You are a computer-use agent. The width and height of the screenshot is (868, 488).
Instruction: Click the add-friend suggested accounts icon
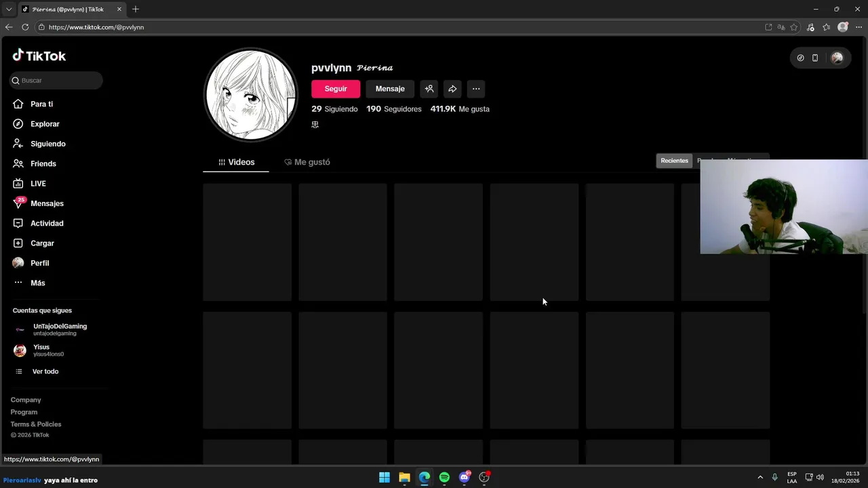pos(429,89)
